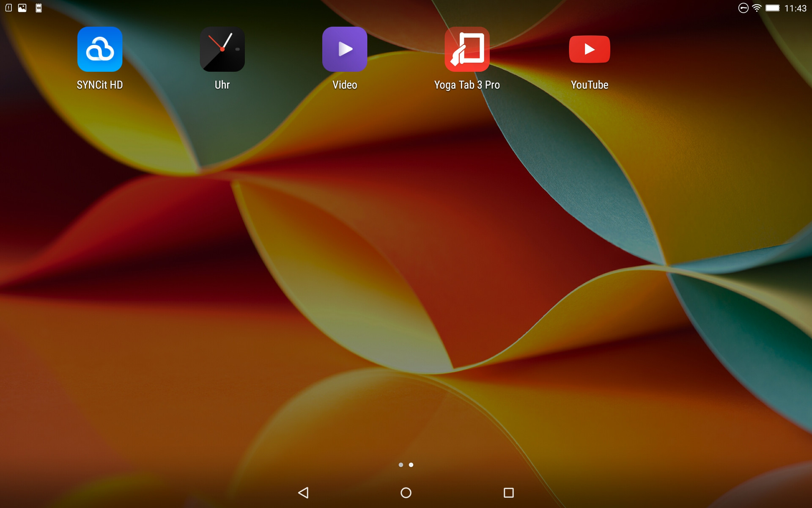This screenshot has width=812, height=508.
Task: Tap the 11:43 clock in status bar
Action: pos(795,8)
